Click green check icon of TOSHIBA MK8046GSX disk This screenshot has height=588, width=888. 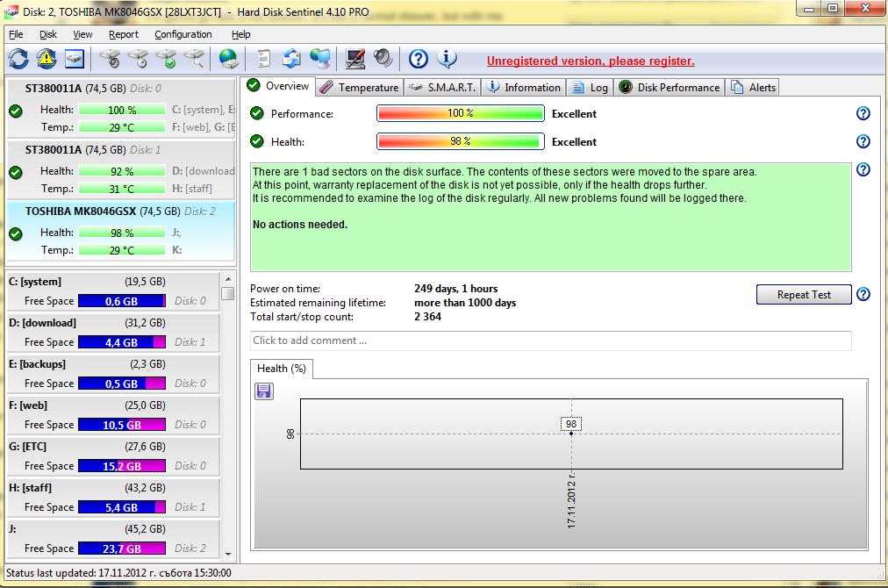(x=16, y=233)
